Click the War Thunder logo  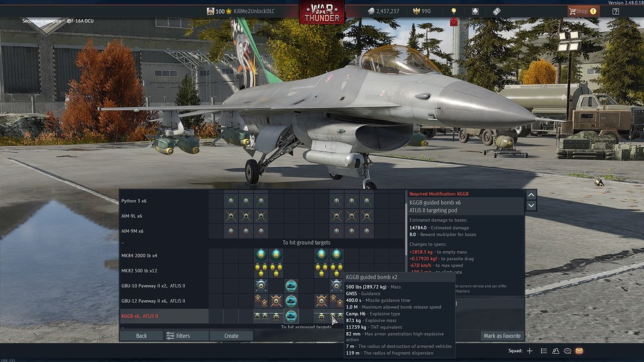pyautogui.click(x=321, y=12)
